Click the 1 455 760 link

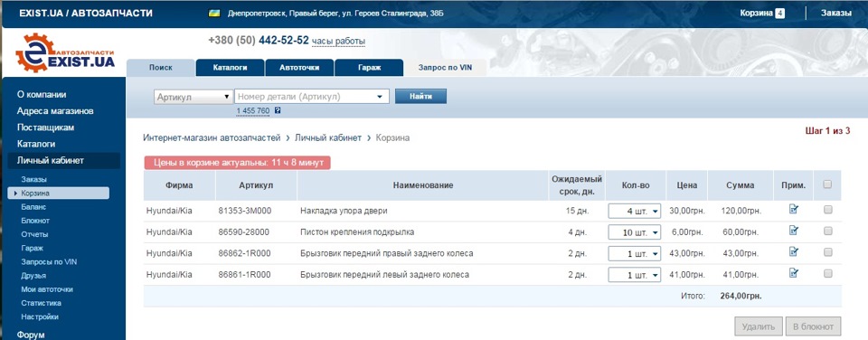253,111
